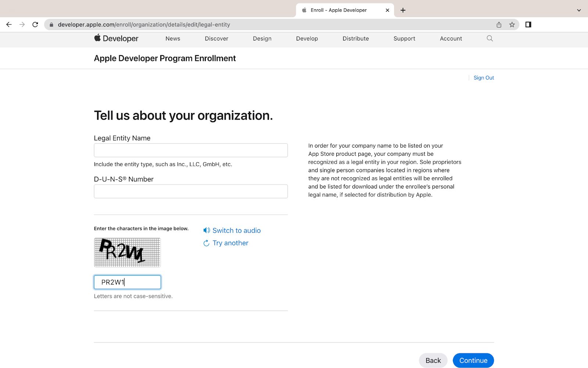588x368 pixels.
Task: Click the captcha image PR2W1
Action: tap(128, 252)
